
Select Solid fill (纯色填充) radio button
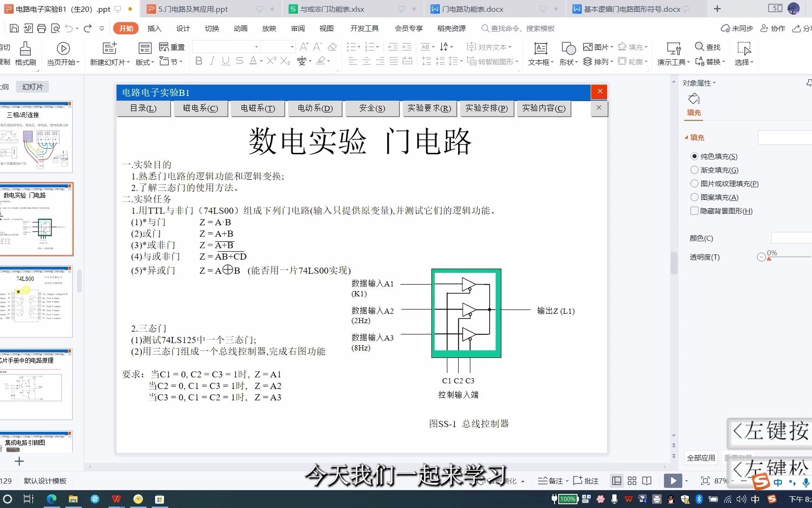tap(695, 156)
